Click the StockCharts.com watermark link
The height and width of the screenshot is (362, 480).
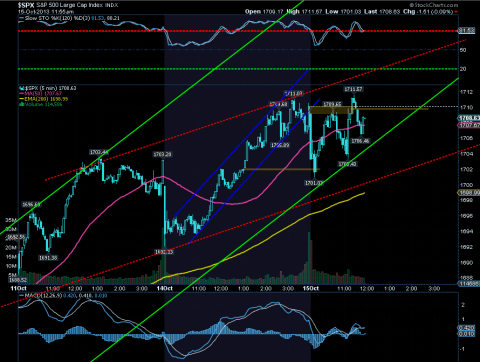pyautogui.click(x=434, y=5)
